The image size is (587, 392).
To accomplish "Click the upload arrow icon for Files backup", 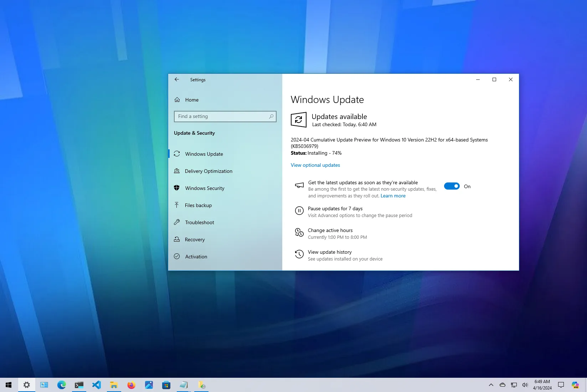I will pos(177,205).
